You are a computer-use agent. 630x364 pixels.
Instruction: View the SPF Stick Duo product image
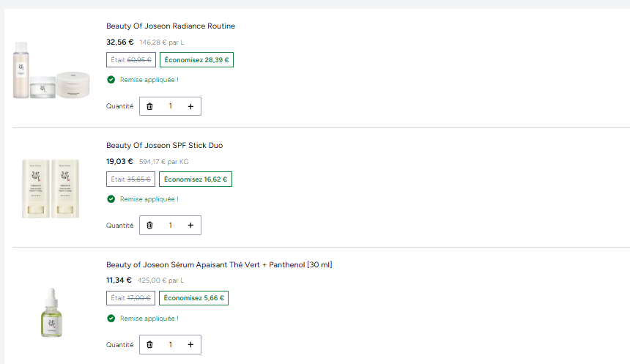click(51, 188)
